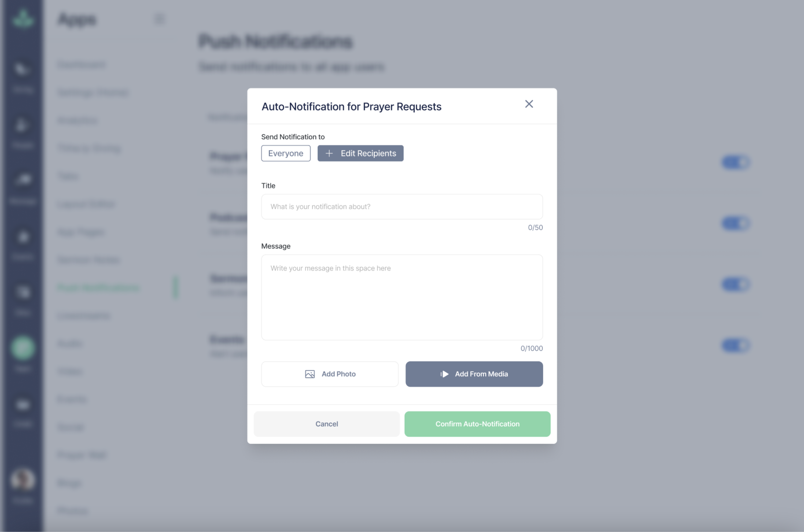
Task: Click the picture icon in Add Photo
Action: 309,374
